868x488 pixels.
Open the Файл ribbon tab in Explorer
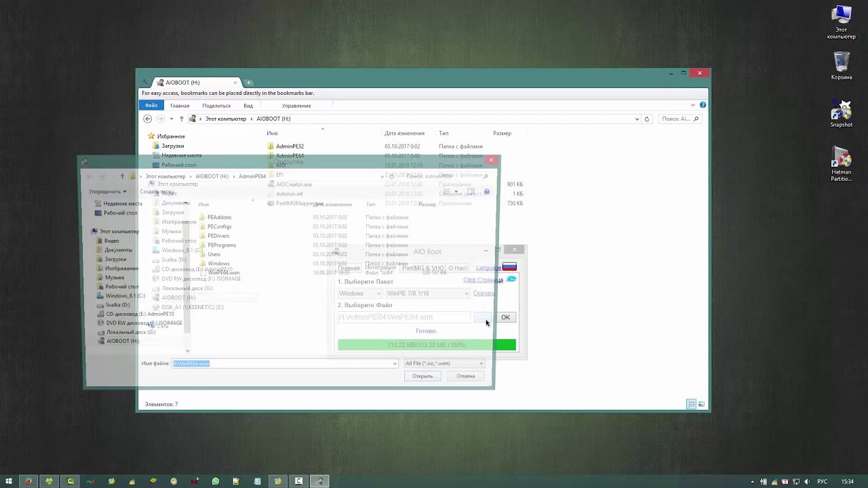coord(151,105)
